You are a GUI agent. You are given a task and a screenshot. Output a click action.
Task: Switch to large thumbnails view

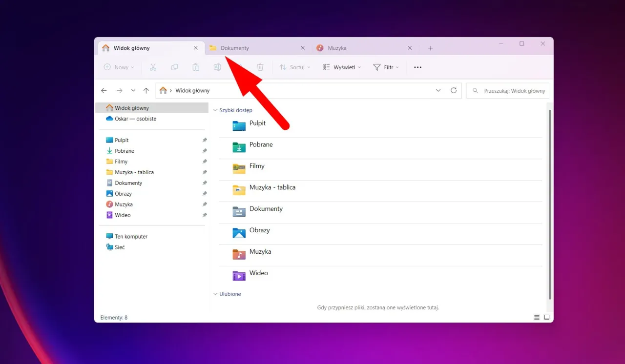[546, 317]
